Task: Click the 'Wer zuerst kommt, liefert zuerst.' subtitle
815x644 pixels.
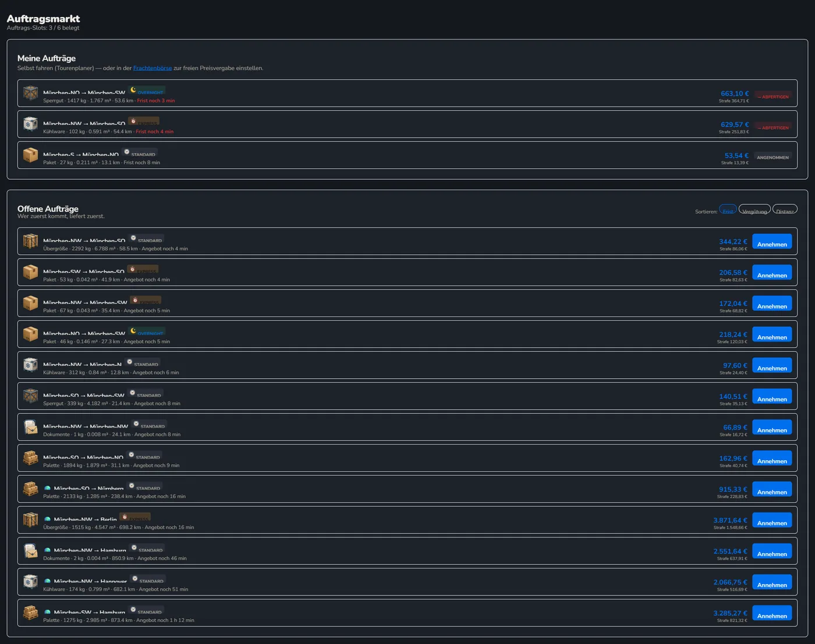Action: (61, 216)
